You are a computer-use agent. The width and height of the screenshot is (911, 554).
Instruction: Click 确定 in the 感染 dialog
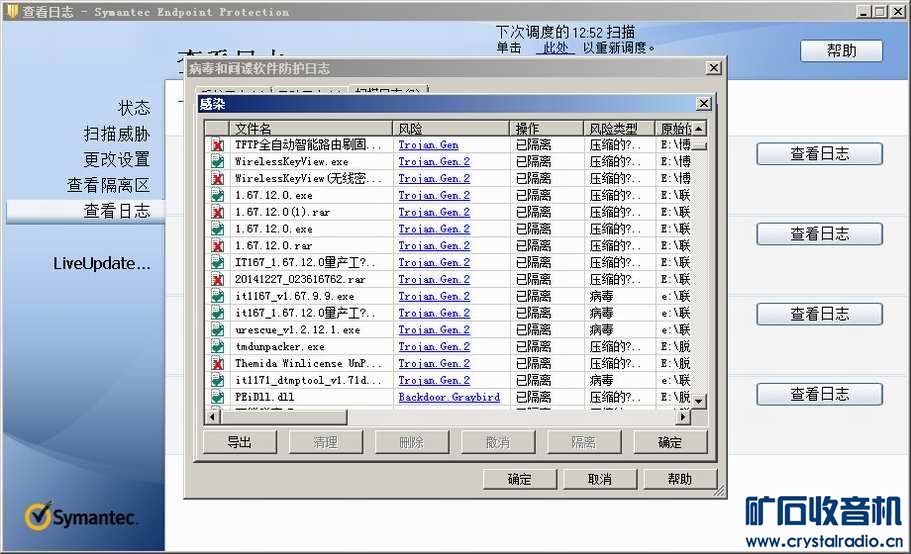670,442
